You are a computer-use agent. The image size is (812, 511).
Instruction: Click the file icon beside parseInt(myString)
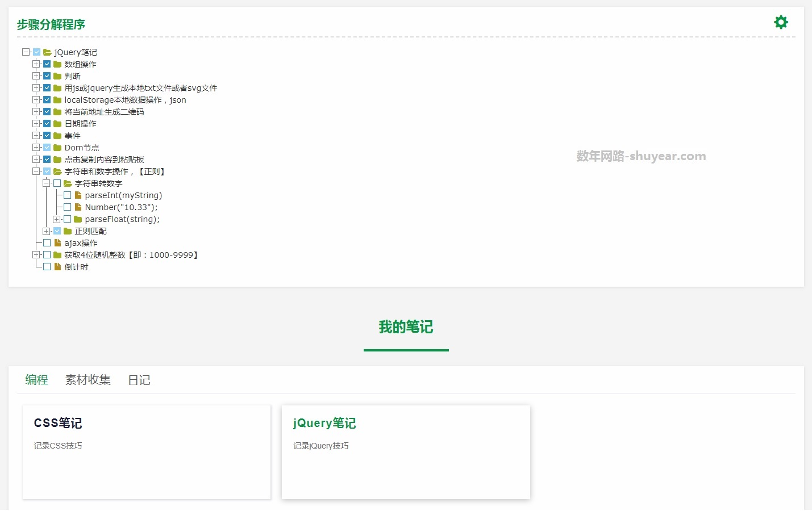pos(77,195)
